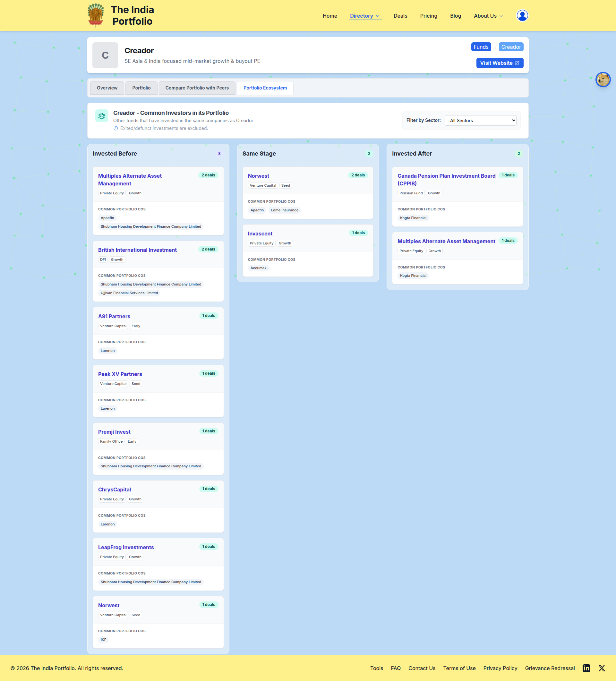Open the A91 Partners fund link

(114, 316)
